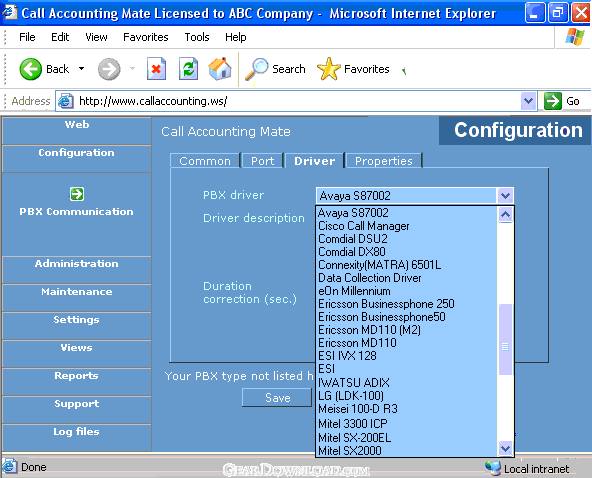Open the Settings sidebar section

[77, 325]
